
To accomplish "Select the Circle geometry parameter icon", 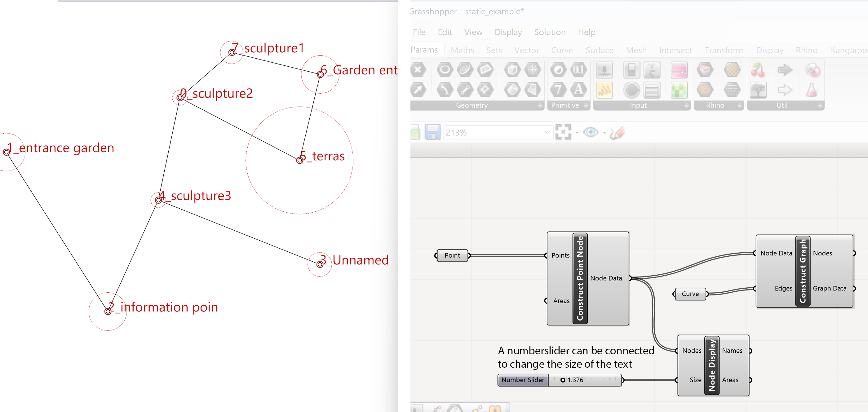I will tap(445, 70).
